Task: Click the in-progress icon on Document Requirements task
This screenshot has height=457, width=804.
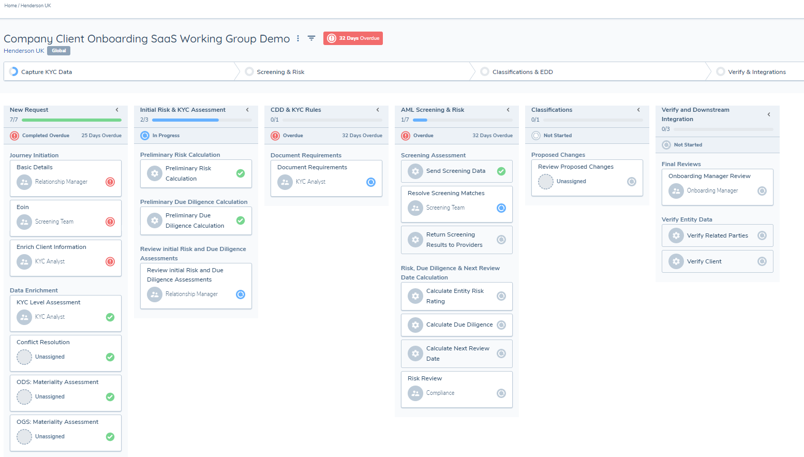Action: (x=371, y=182)
